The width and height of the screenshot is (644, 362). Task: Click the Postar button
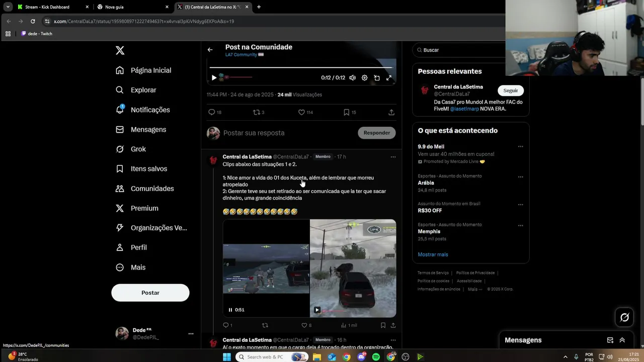[x=150, y=293]
